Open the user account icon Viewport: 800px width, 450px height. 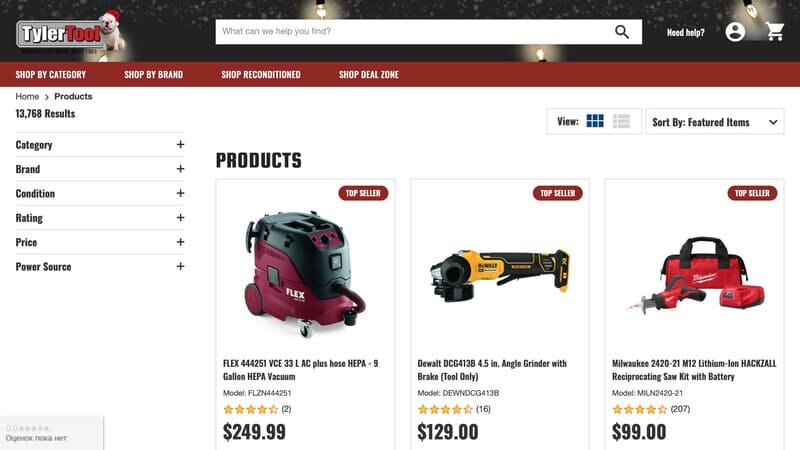735,32
